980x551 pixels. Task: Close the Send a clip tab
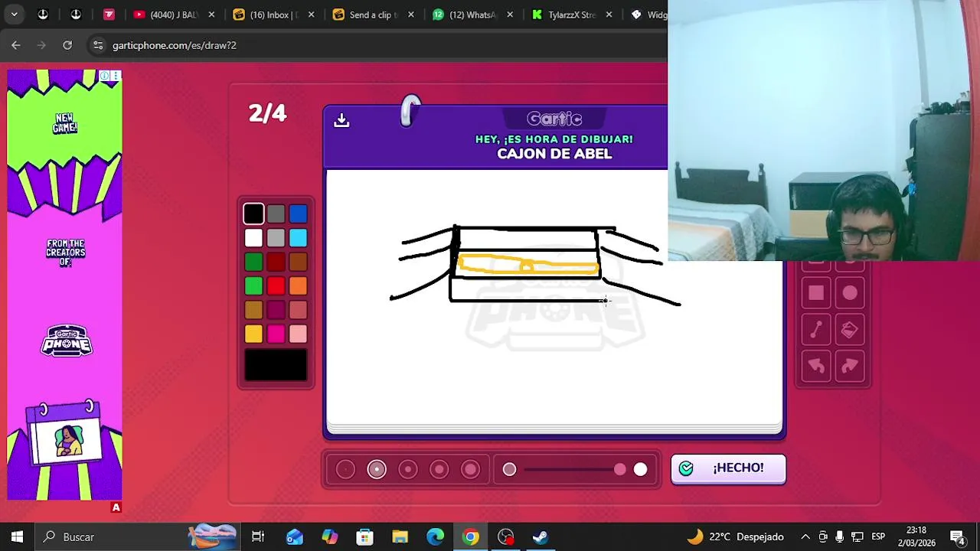point(411,15)
